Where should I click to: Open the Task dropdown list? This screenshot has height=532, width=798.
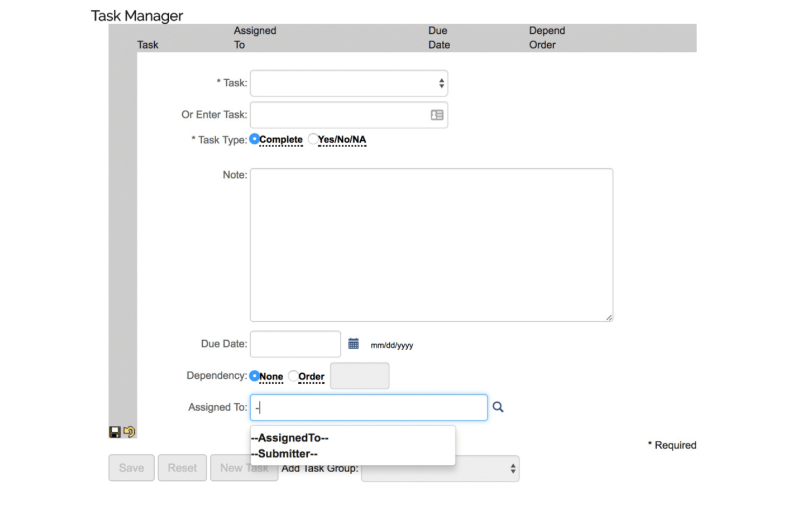pyautogui.click(x=349, y=84)
